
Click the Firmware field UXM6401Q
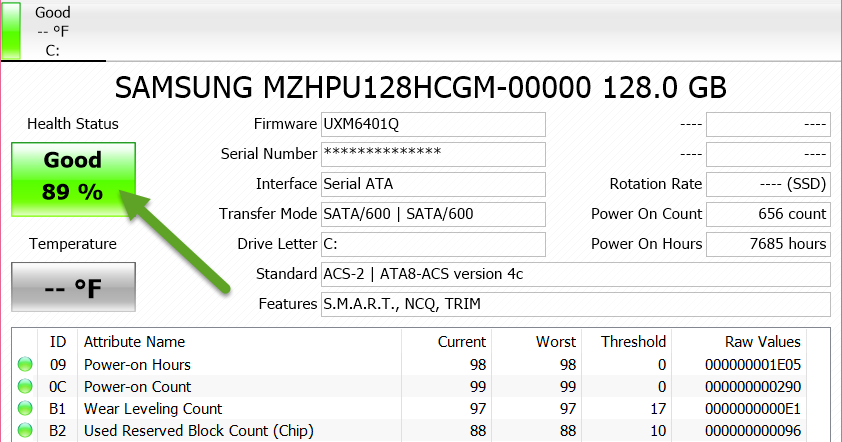tap(433, 125)
